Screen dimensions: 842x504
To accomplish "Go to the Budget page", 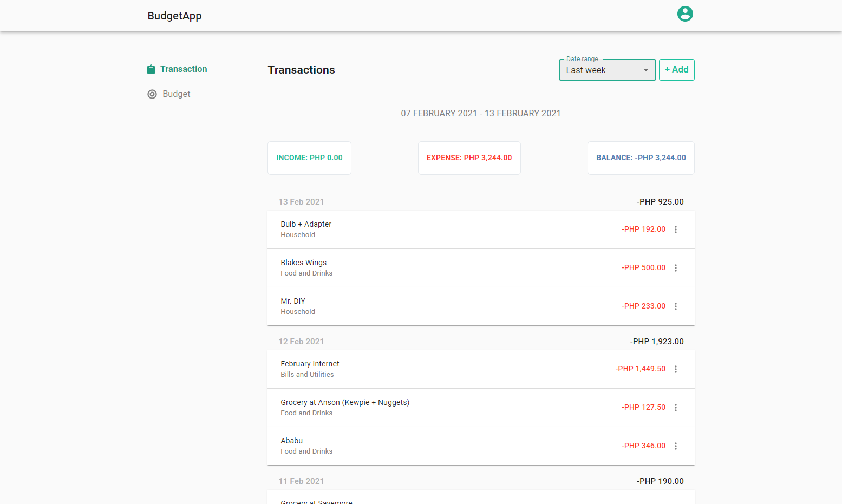I will (x=176, y=94).
